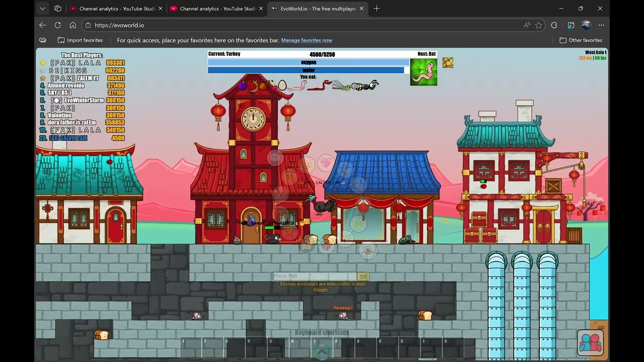Viewport: 644px width, 362px height.
Task: Go back in browser
Action: [43, 25]
